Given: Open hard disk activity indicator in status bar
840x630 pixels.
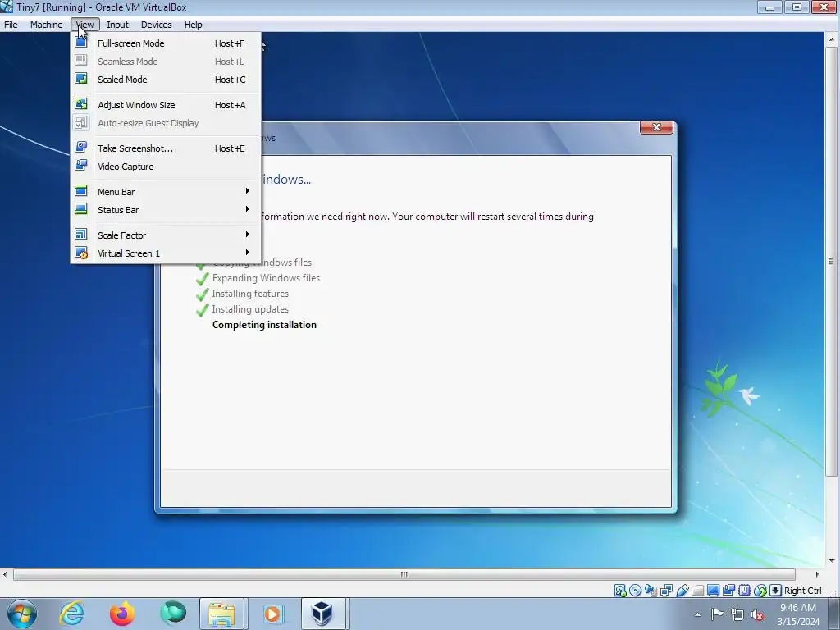Looking at the screenshot, I should point(620,591).
